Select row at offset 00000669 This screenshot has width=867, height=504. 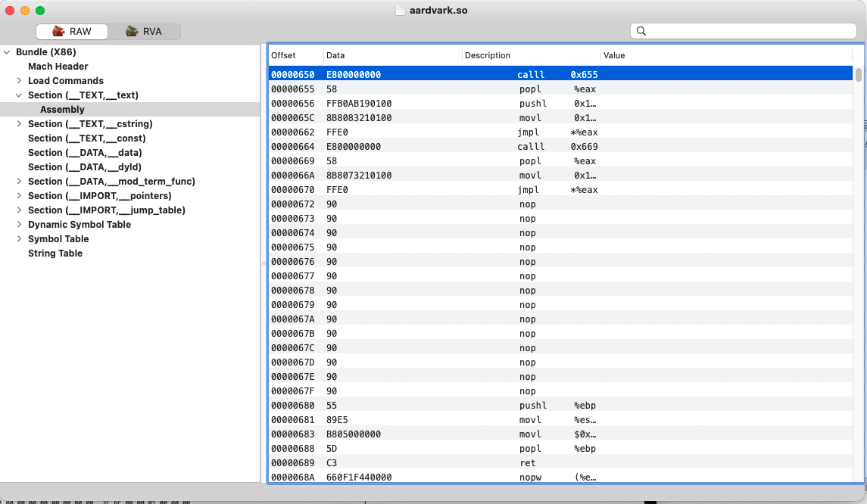560,161
